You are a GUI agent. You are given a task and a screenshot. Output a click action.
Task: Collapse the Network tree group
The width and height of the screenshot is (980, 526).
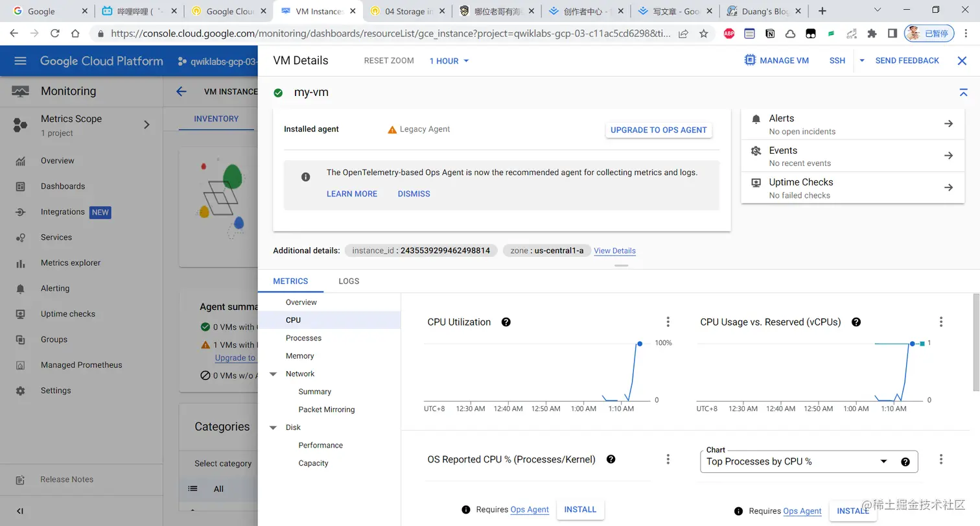point(273,374)
